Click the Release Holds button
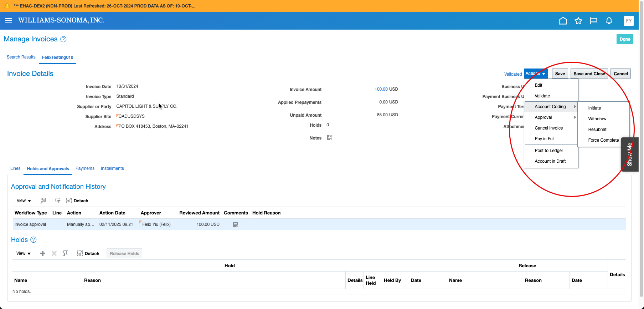 pyautogui.click(x=124, y=254)
